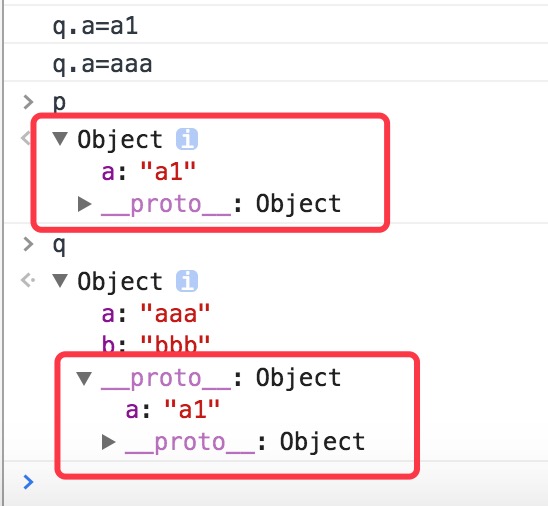Screen dimensions: 548x506
Task: Expand __proto__ under first Object
Action: tap(85, 204)
